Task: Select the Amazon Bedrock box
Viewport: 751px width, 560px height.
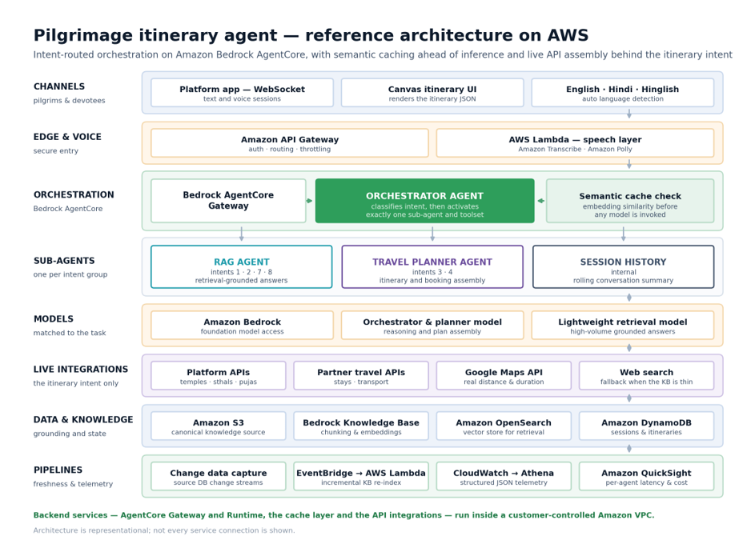Action: 242,326
